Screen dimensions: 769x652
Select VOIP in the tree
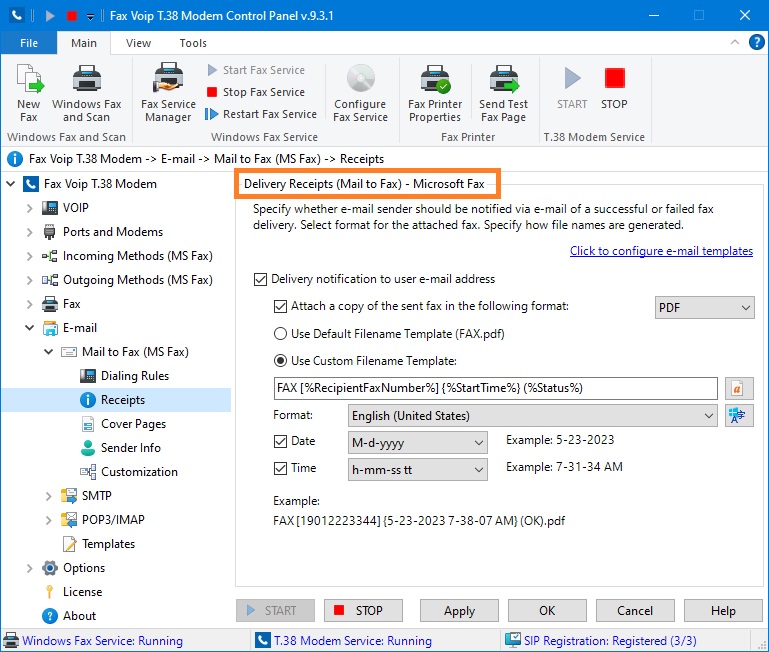click(x=76, y=208)
